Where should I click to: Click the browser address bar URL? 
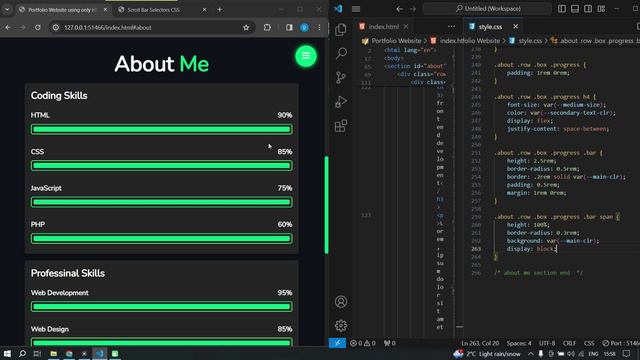click(x=108, y=27)
